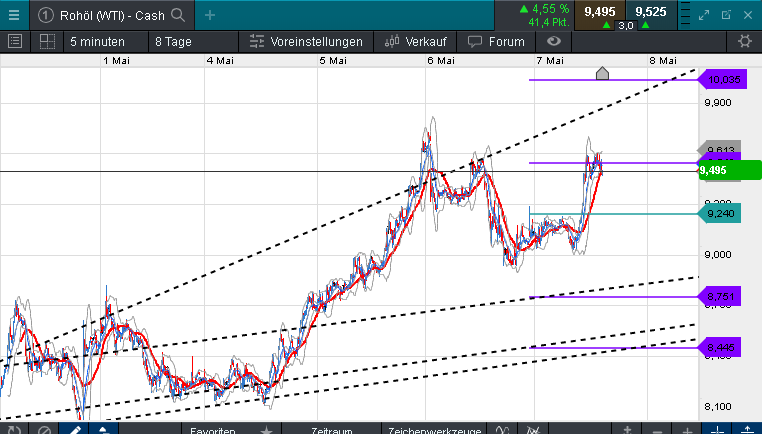
Task: Click the grey marker above the 10,035 line
Action: click(602, 73)
